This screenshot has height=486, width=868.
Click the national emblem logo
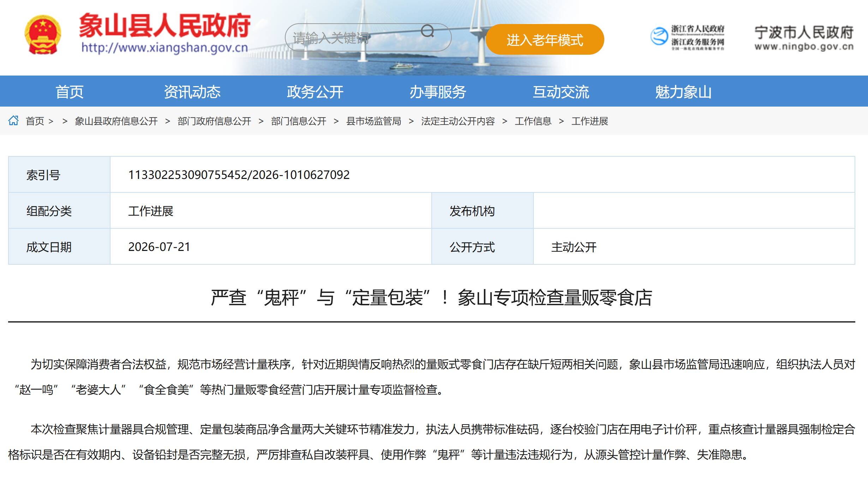[x=43, y=35]
